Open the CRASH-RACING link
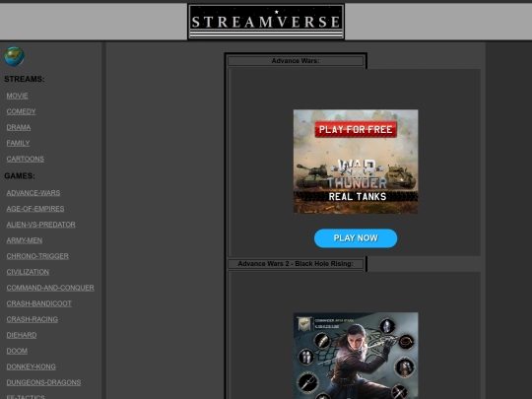The height and width of the screenshot is (399, 532). pyautogui.click(x=33, y=319)
